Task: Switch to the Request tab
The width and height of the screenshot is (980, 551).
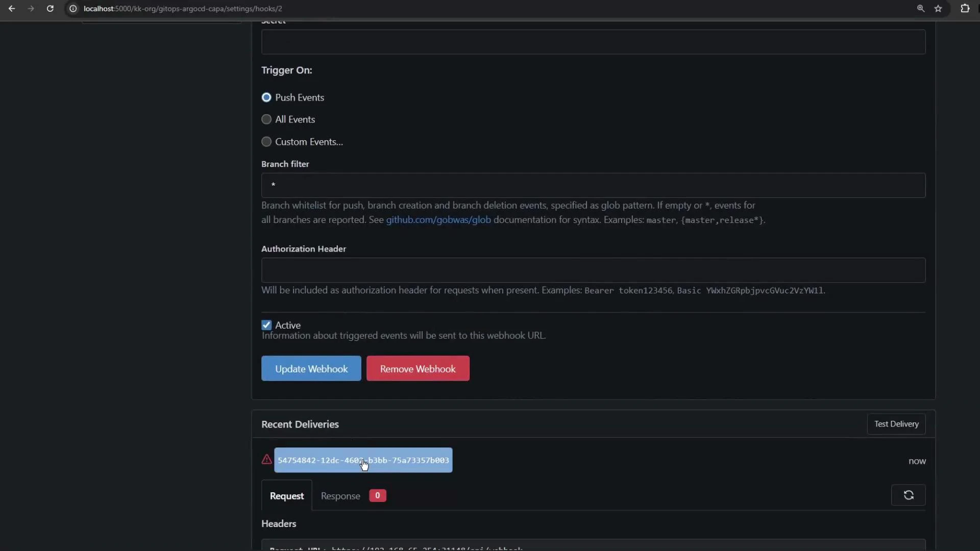Action: (286, 495)
